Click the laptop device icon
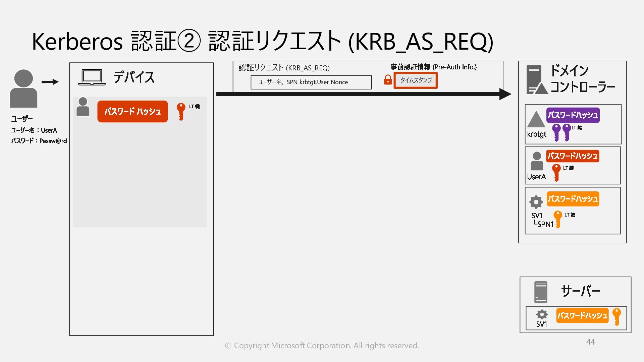This screenshot has height=362, width=644. [92, 77]
